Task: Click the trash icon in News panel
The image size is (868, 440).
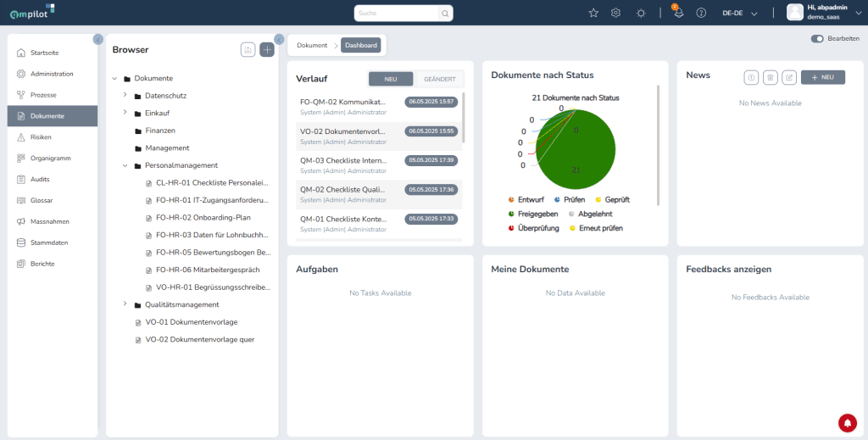Action: click(770, 77)
